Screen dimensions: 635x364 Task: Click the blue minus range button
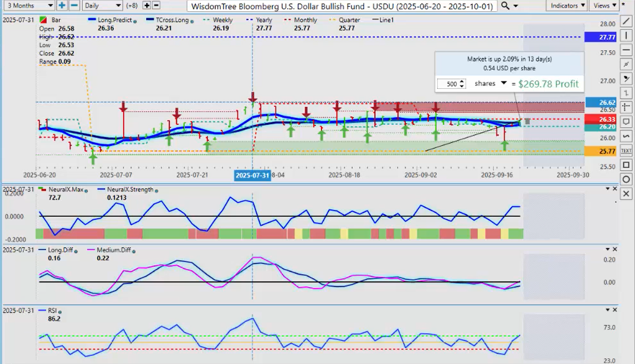[x=74, y=6]
